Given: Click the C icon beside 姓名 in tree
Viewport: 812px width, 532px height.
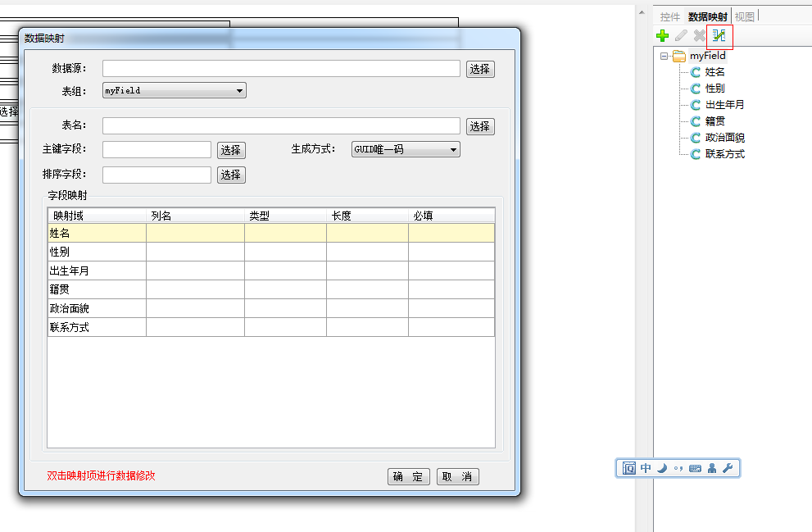Looking at the screenshot, I should pyautogui.click(x=696, y=72).
